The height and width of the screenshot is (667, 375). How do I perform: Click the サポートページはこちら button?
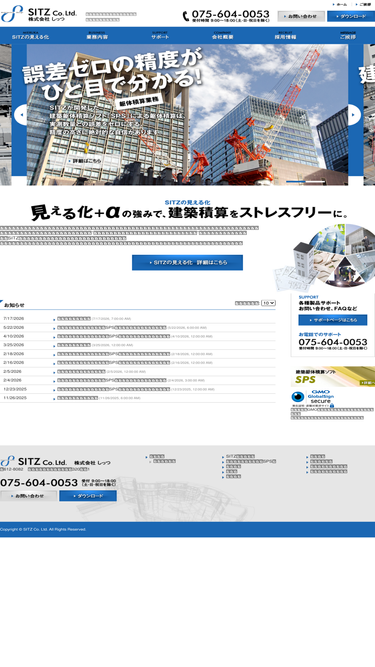332,320
